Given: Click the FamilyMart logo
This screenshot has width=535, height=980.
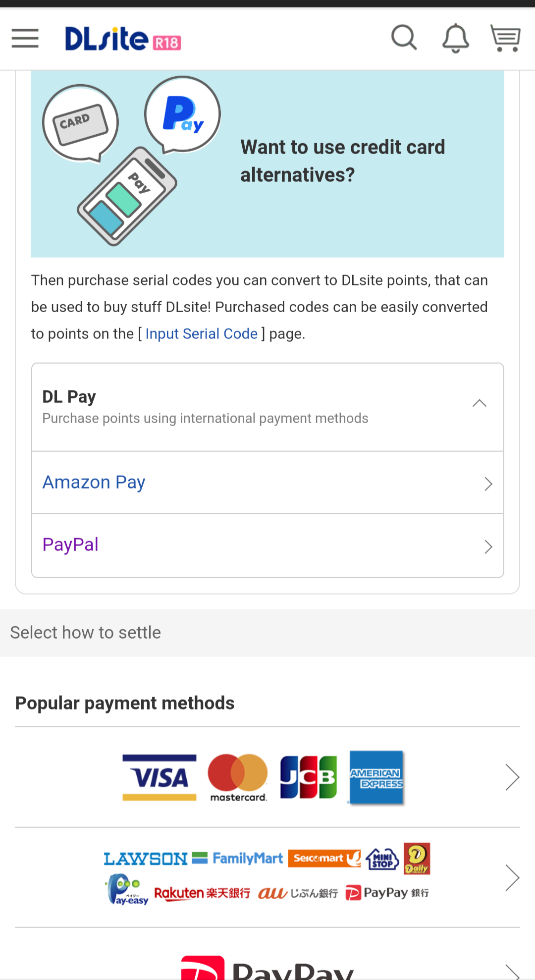Looking at the screenshot, I should tap(248, 858).
